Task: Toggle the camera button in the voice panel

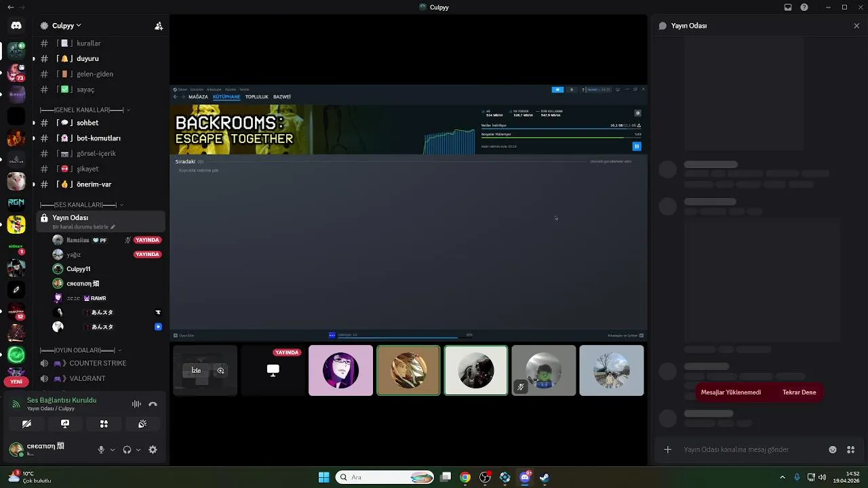Action: click(x=26, y=424)
